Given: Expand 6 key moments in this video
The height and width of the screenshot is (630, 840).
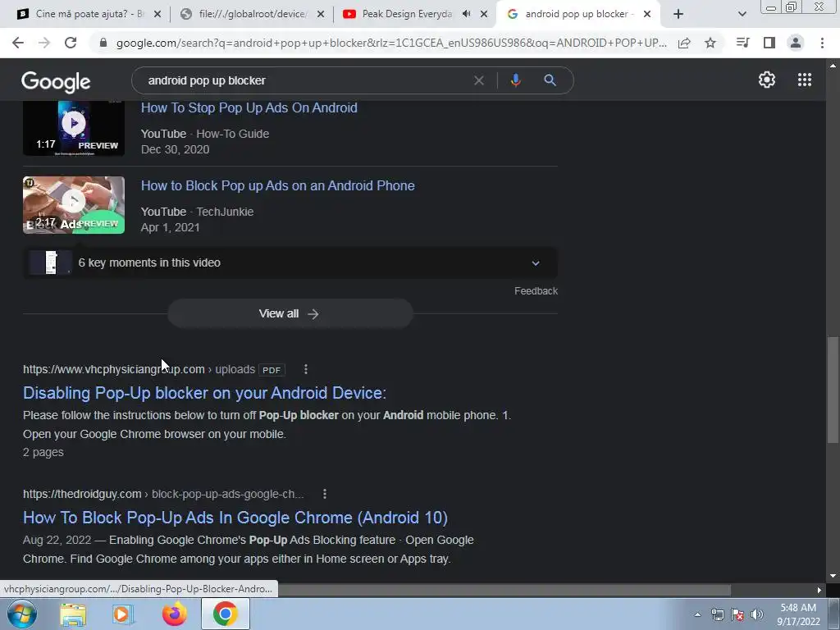Looking at the screenshot, I should [x=290, y=262].
